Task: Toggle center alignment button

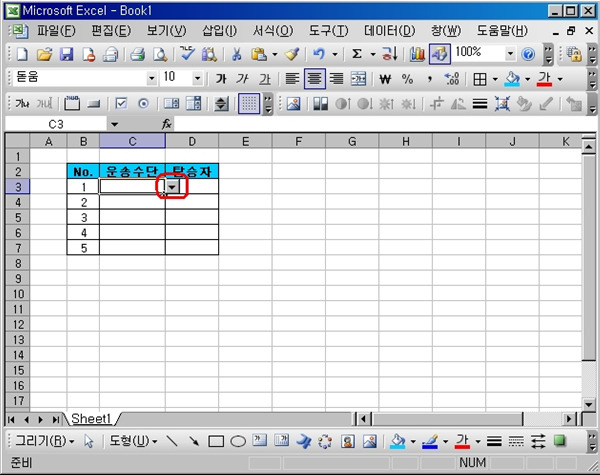Action: point(314,78)
